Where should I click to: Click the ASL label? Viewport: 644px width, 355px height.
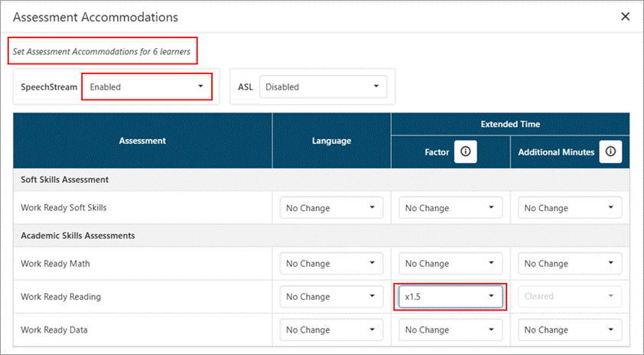point(246,87)
